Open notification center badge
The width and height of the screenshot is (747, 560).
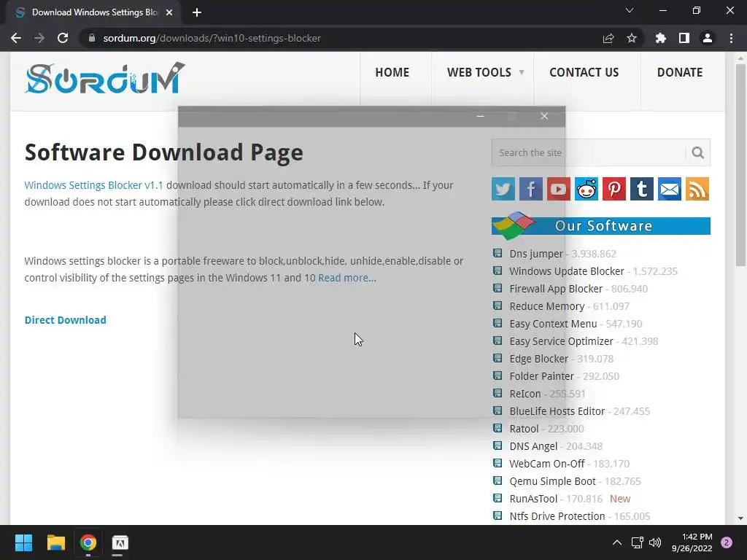pos(727,542)
